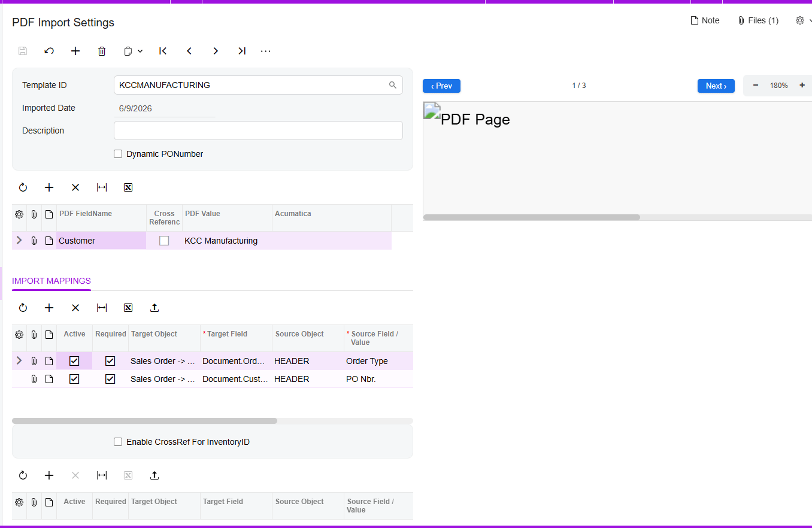
Task: Fit columns in the PDF FieldName grid
Action: [x=102, y=187]
